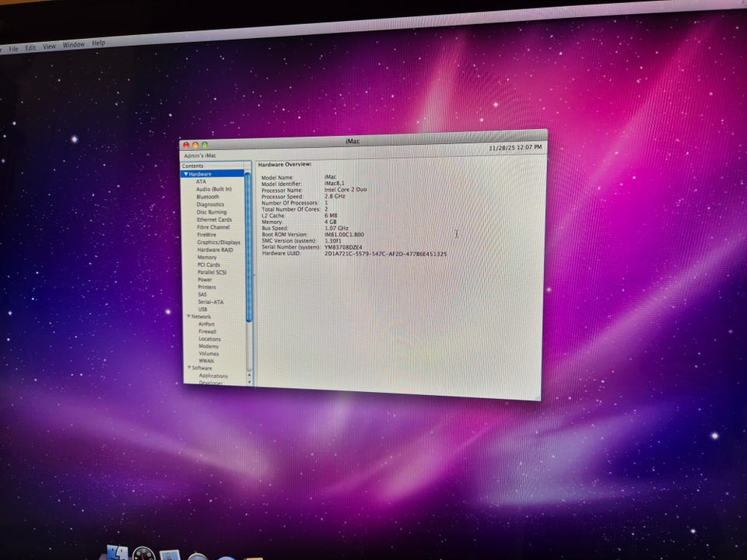Select Bluetooth in the Contents list
The width and height of the screenshot is (747, 560).
208,197
